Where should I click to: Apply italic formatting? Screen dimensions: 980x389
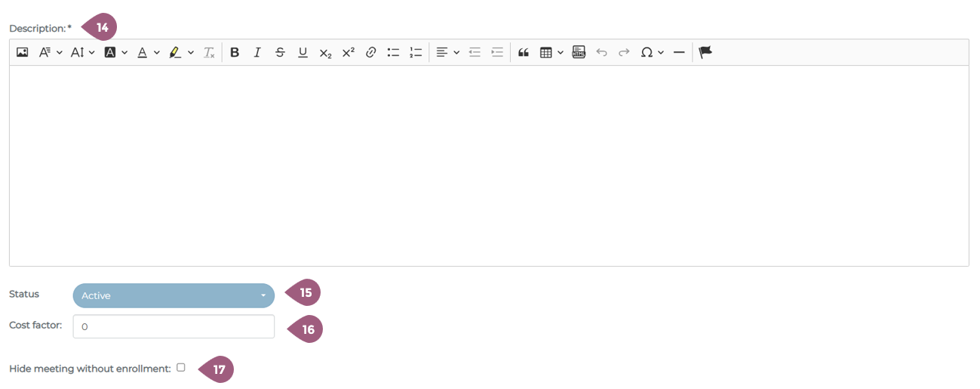(x=257, y=52)
